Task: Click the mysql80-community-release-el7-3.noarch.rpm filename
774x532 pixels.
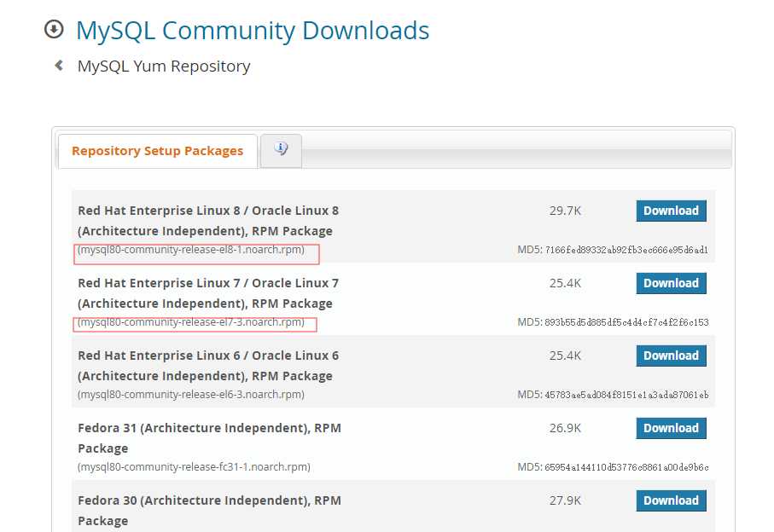Action: (191, 322)
